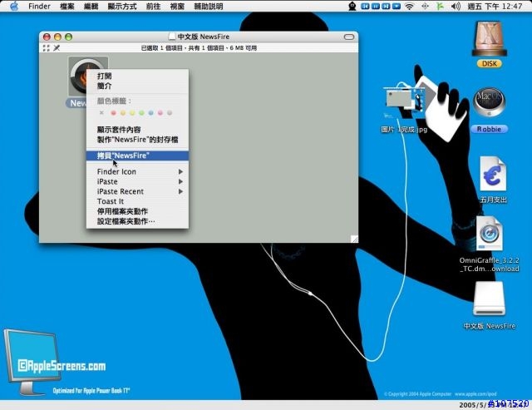Close the 中文版 NewsFire window
The width and height of the screenshot is (532, 410).
point(47,37)
